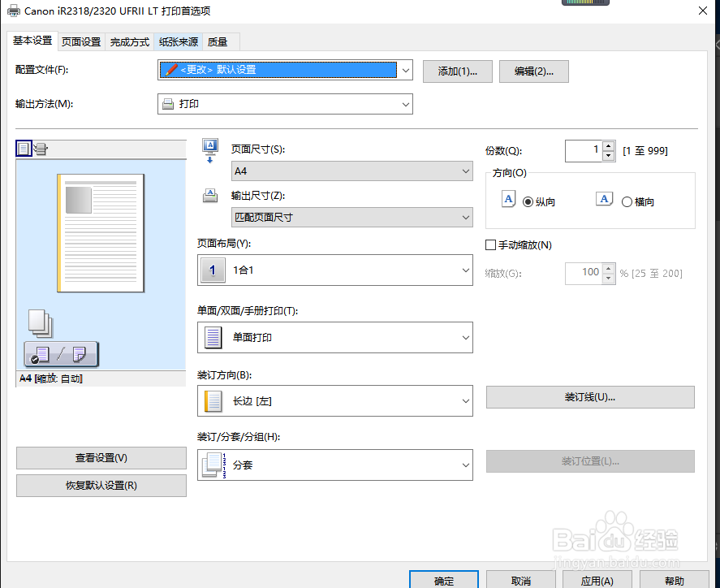This screenshot has width=720, height=588.
Task: Click the output size printer icon
Action: click(210, 195)
